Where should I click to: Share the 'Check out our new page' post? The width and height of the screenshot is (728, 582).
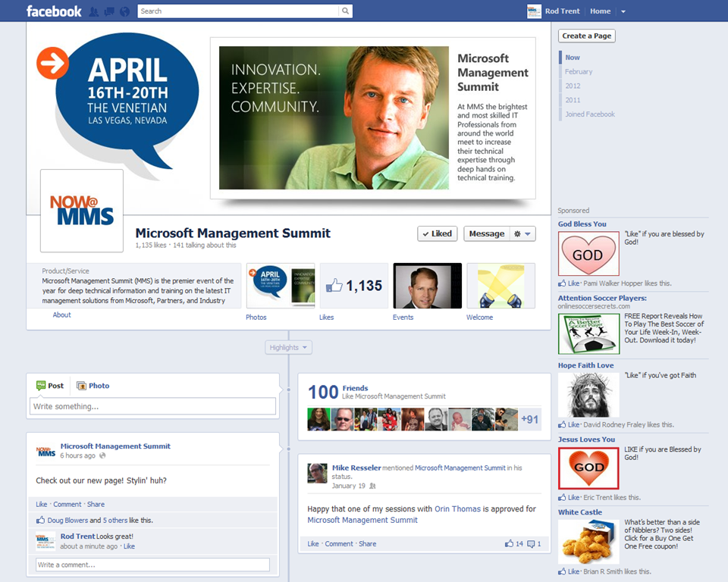point(96,505)
